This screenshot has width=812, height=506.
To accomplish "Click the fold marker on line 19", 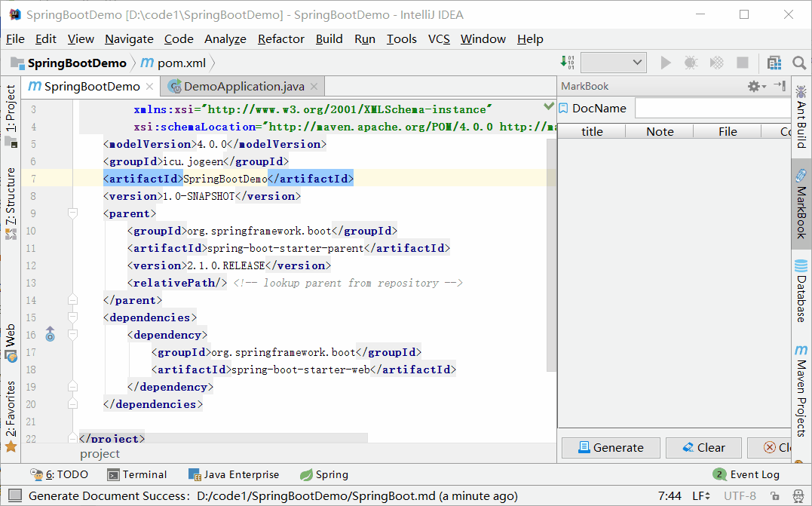I will 73,386.
